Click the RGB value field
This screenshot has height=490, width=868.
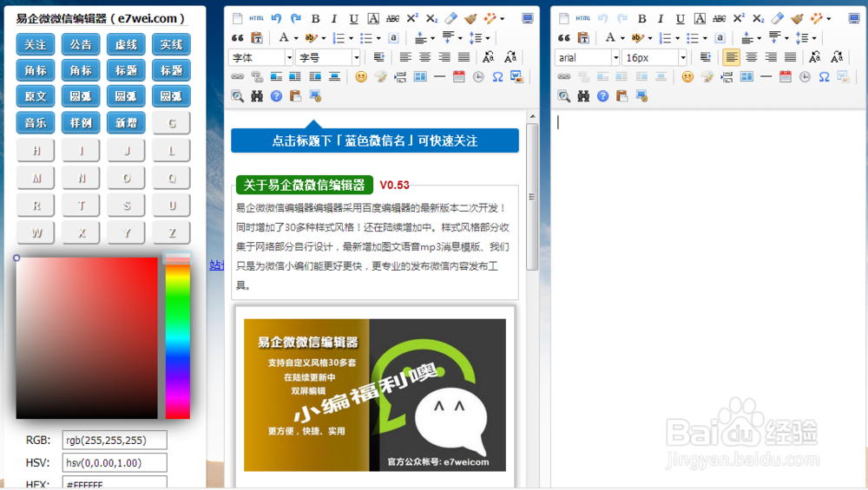115,441
